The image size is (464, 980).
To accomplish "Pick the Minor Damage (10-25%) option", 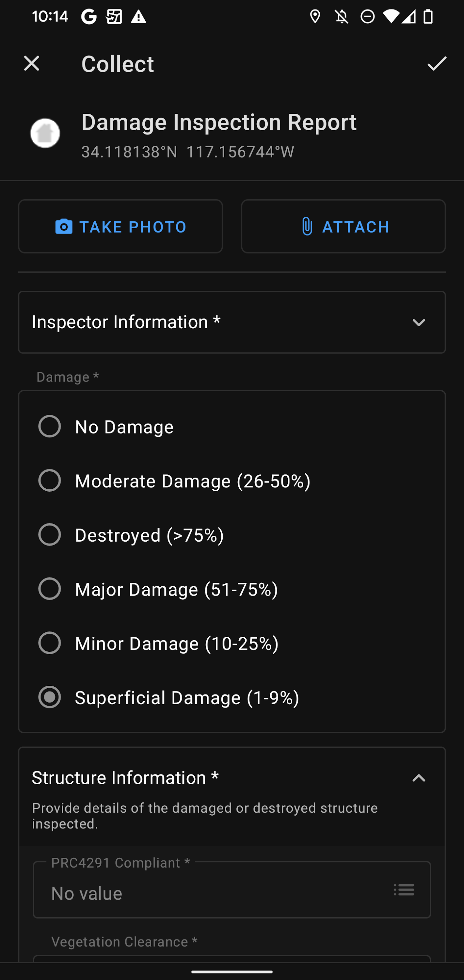I will click(x=50, y=643).
